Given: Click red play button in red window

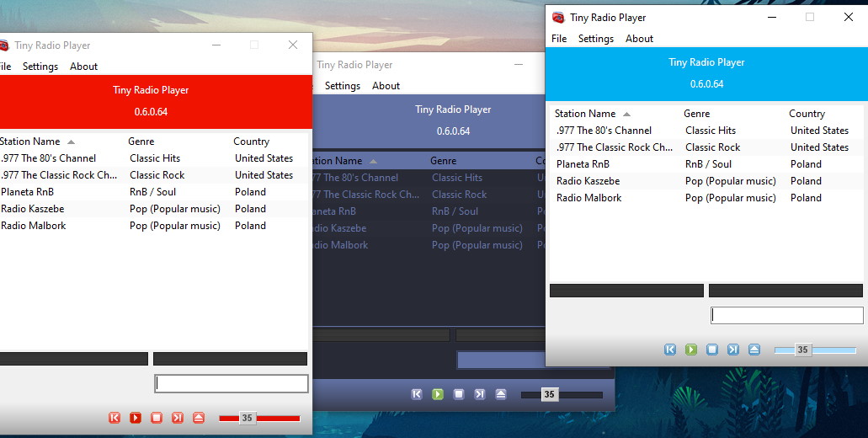Looking at the screenshot, I should coord(136,418).
